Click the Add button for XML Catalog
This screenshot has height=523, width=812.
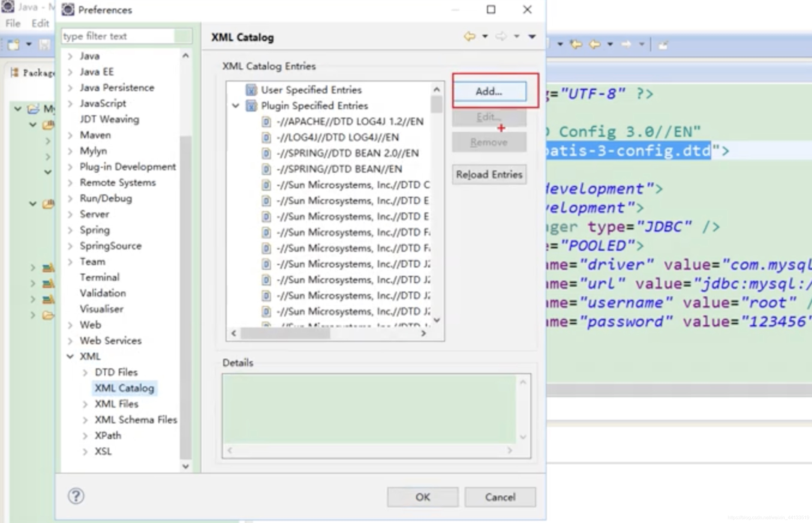pos(488,91)
